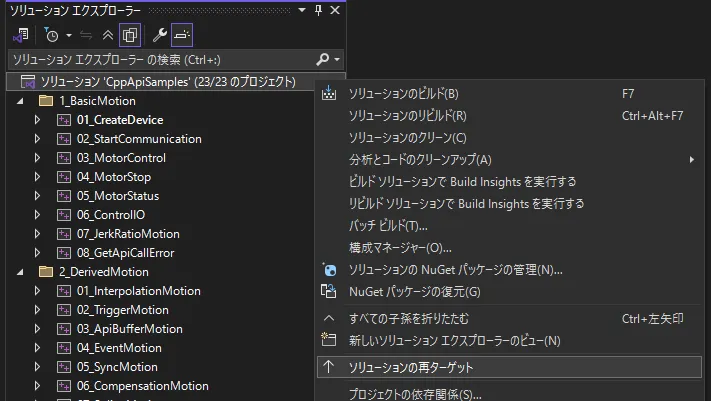The height and width of the screenshot is (401, 711).
Task: Click the 2_DerivedMotion folder icon
Action: [45, 272]
